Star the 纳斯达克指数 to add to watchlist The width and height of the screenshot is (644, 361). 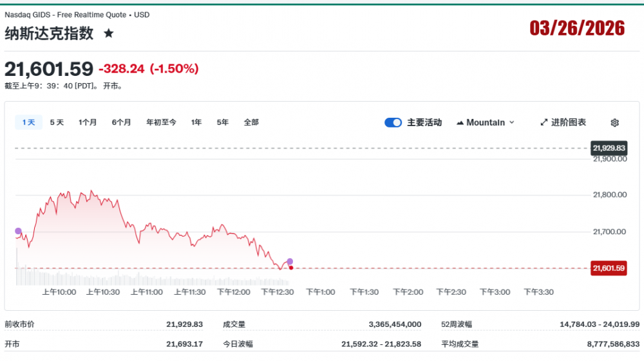pos(109,33)
